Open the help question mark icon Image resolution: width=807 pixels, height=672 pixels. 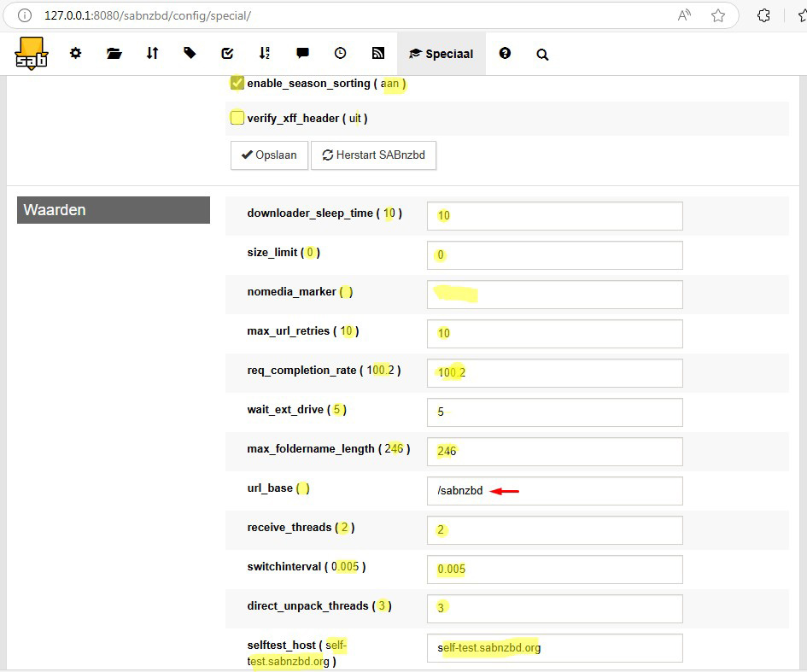point(505,53)
